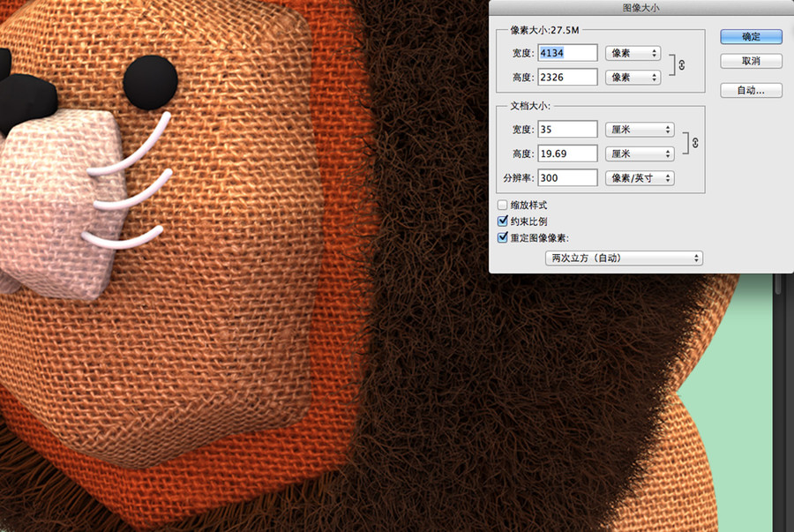The height and width of the screenshot is (532, 794).
Task: Enable the 缩放样式 checkbox
Action: [502, 205]
